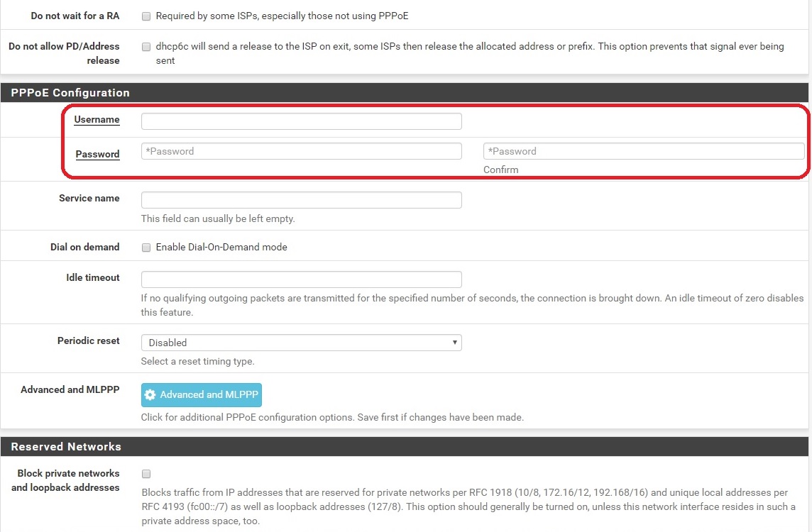Open the Periodic reset dropdown
The height and width of the screenshot is (532, 812).
[301, 343]
